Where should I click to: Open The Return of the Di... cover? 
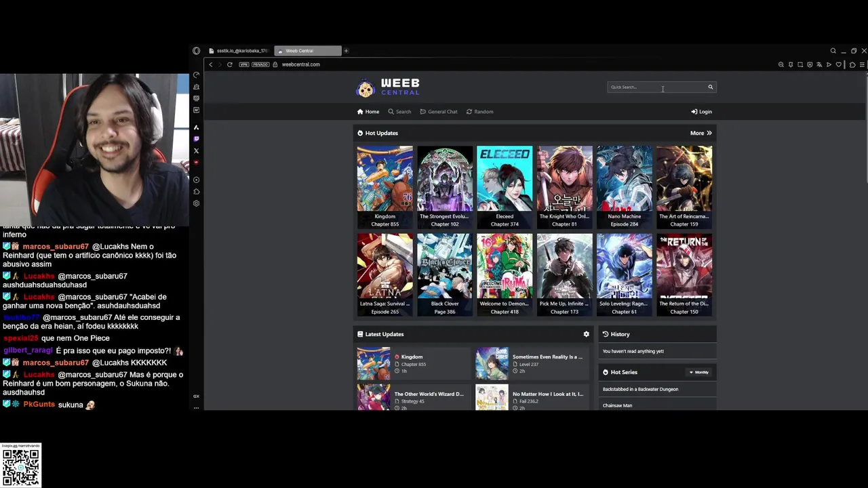pyautogui.click(x=684, y=274)
